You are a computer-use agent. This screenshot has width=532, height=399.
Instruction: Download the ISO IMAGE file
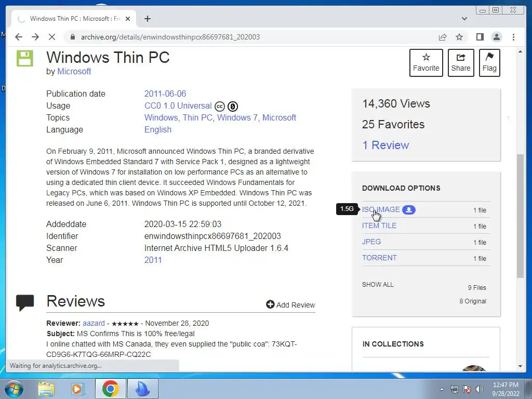pos(381,210)
